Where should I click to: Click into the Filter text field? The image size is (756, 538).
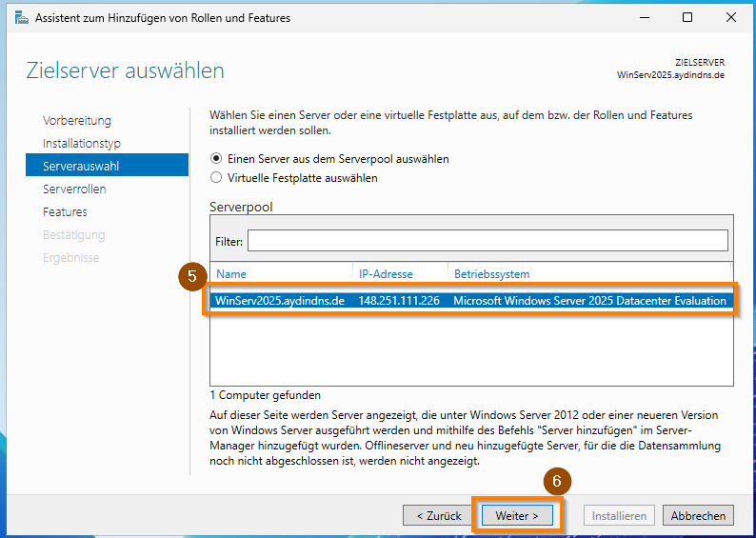[x=487, y=241]
